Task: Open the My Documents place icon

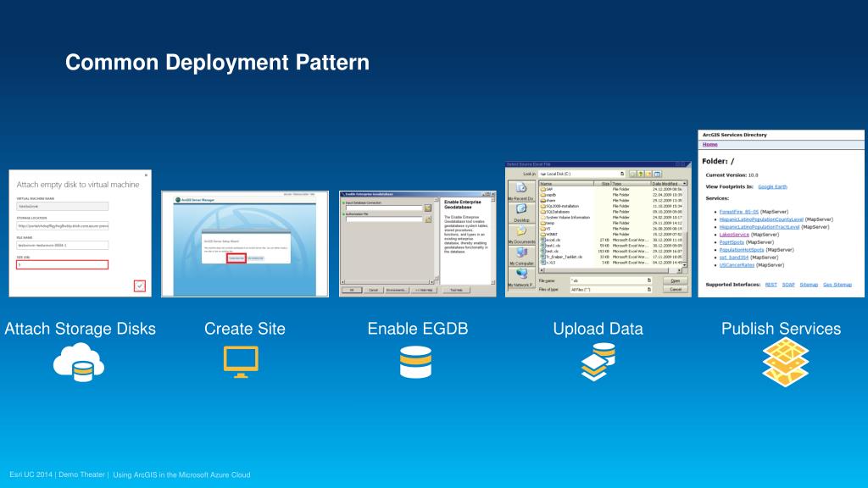Action: 521,235
